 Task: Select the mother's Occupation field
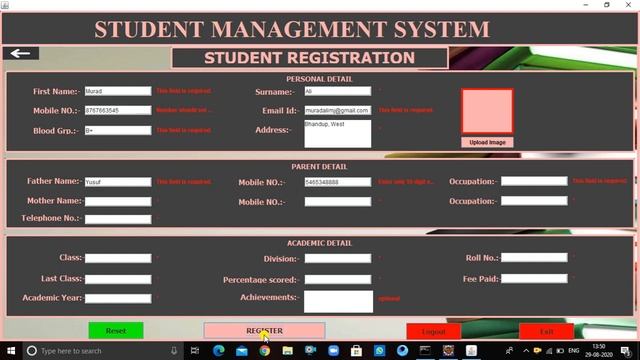pos(534,201)
